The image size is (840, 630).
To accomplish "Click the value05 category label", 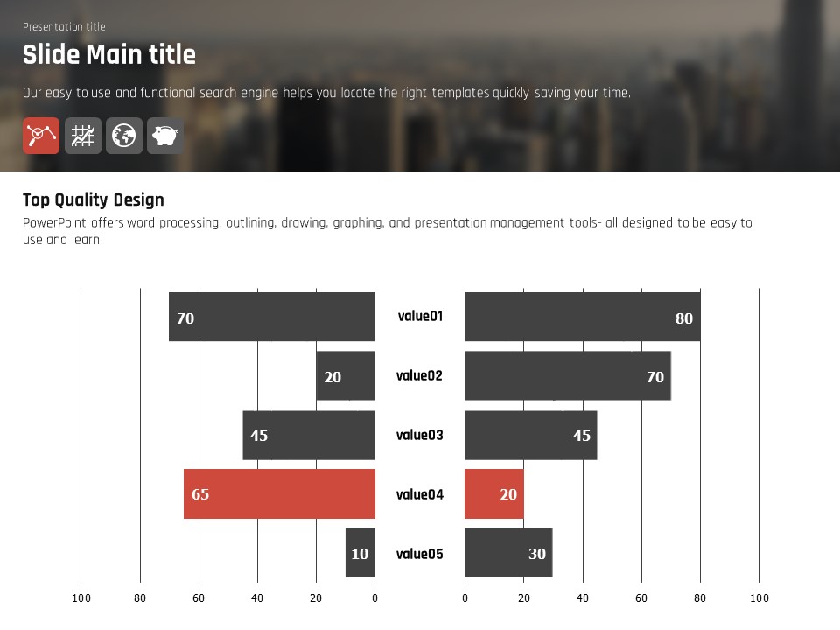I will point(419,554).
